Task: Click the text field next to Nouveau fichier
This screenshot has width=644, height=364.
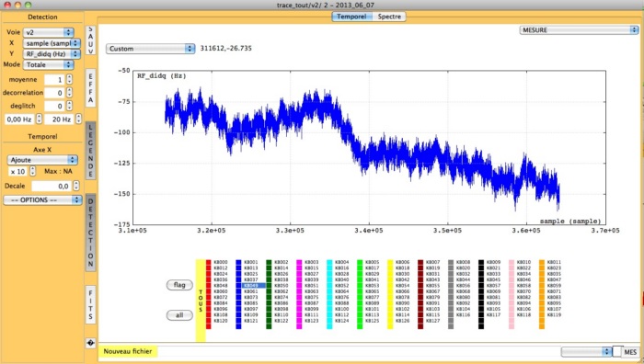Action: pyautogui.click(x=358, y=352)
